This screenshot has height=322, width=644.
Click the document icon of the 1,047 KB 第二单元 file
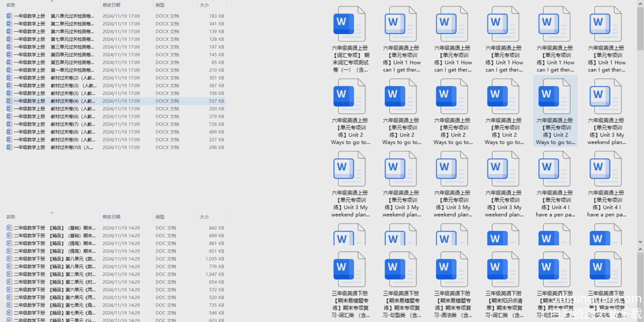(x=9, y=274)
